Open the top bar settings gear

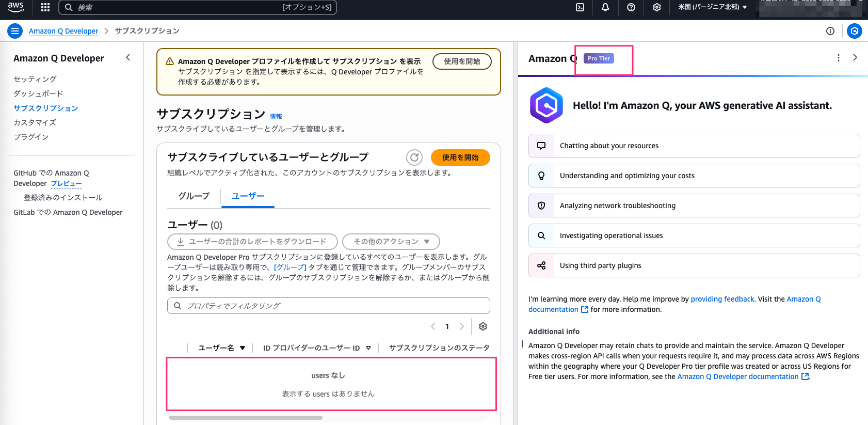pyautogui.click(x=657, y=7)
